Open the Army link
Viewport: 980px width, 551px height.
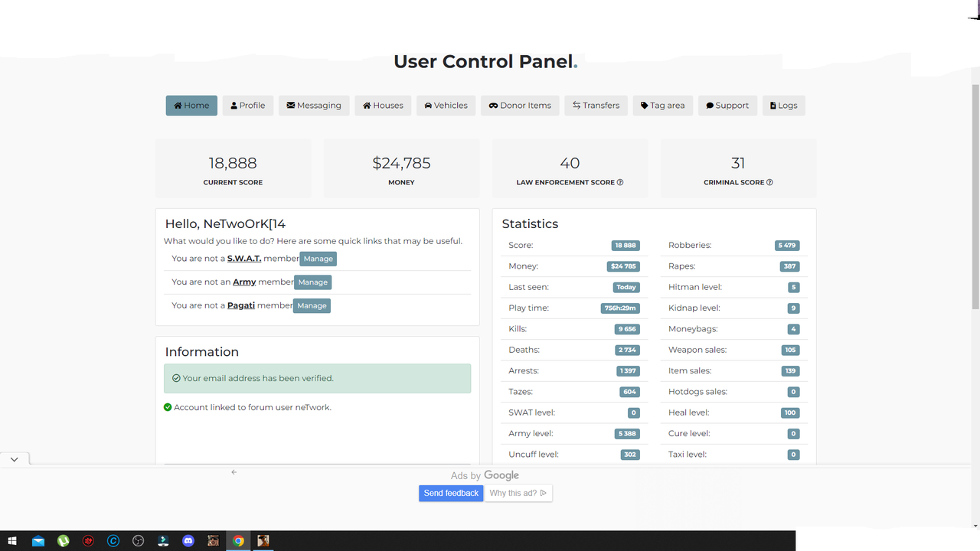244,282
